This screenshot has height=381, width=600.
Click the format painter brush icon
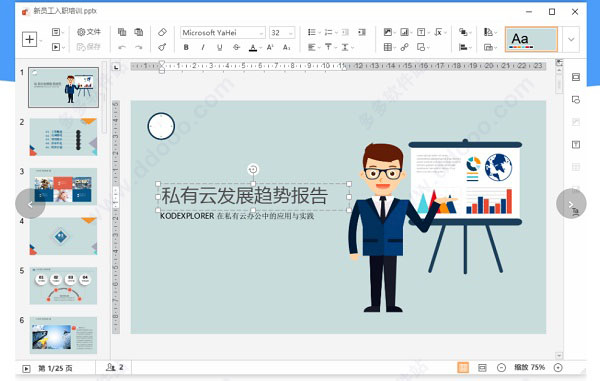coord(162,47)
